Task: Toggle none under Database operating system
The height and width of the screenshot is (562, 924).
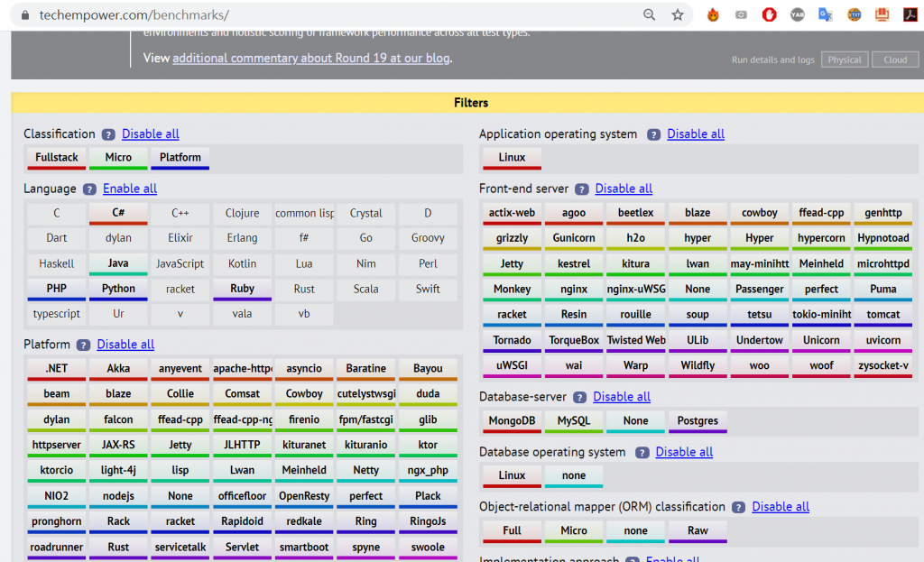Action: click(x=574, y=476)
